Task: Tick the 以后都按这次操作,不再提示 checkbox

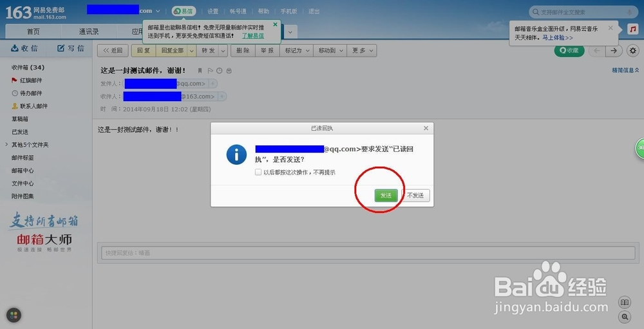Action: (x=258, y=172)
